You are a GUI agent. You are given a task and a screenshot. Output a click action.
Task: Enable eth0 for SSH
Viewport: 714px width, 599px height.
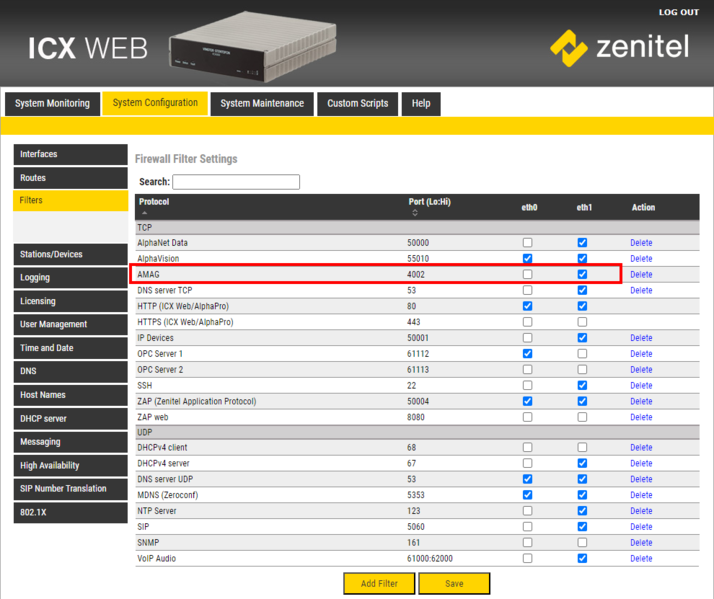click(527, 385)
